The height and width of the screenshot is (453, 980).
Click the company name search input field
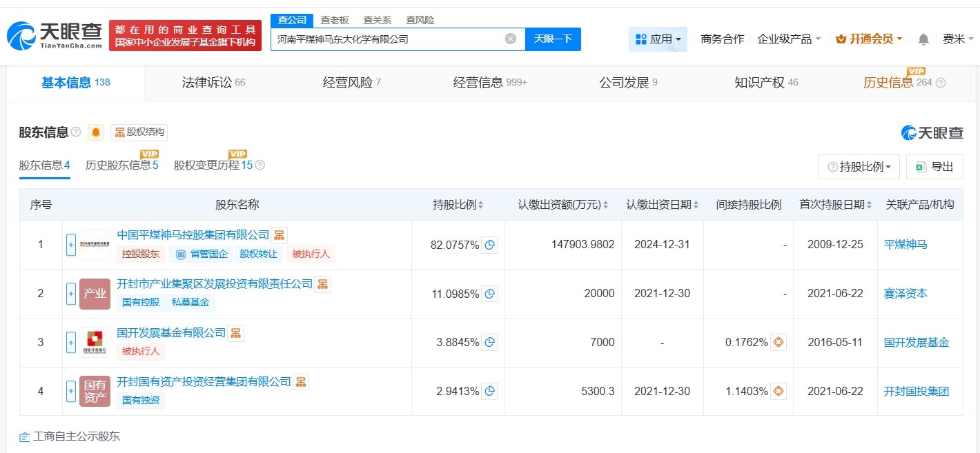tap(386, 39)
